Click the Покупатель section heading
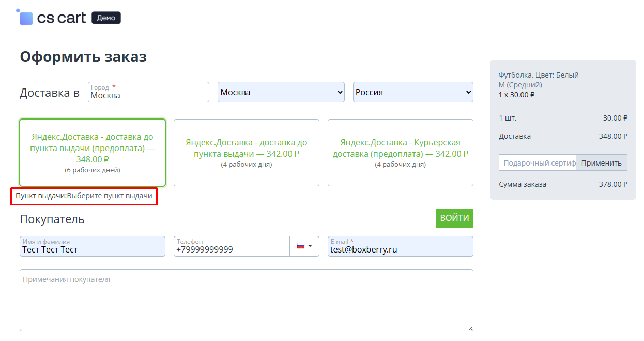The height and width of the screenshot is (341, 644). click(x=52, y=219)
